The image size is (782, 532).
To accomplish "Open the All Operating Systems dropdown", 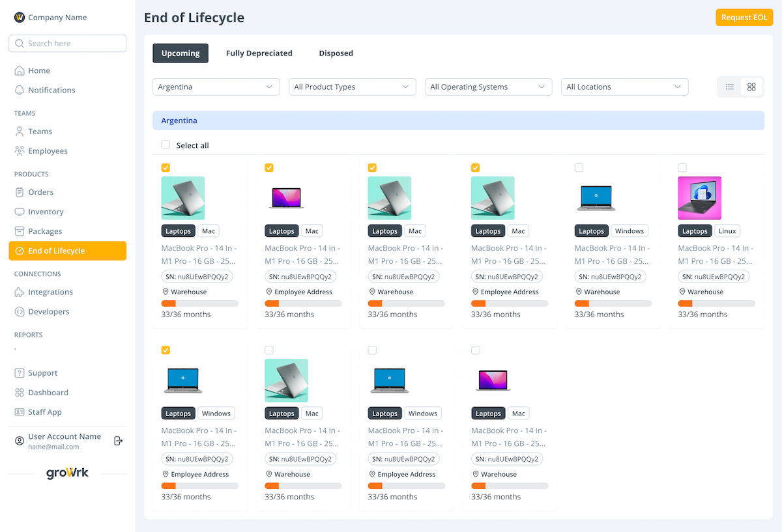I will (x=488, y=87).
